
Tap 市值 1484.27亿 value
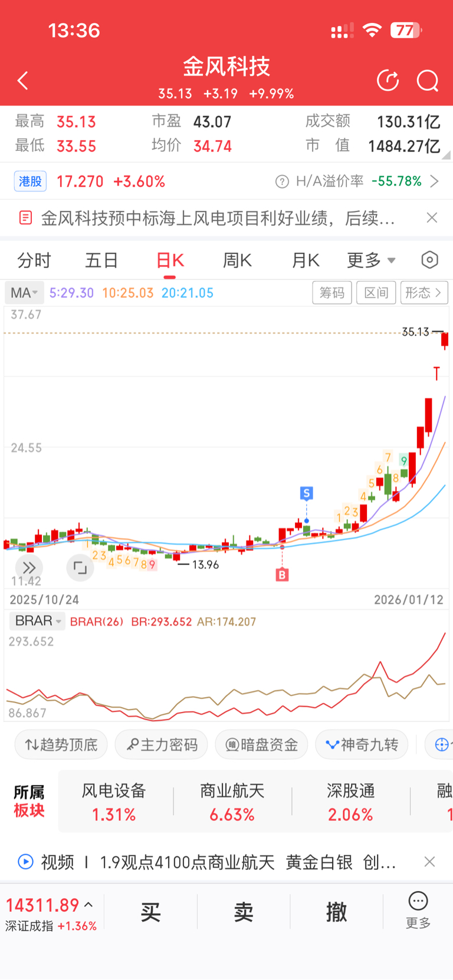pos(404,146)
